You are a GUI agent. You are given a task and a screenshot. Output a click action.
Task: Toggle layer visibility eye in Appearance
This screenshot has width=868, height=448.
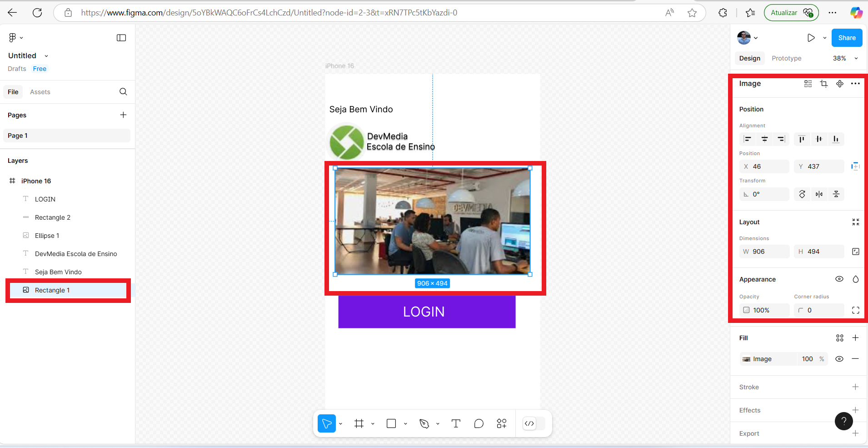(x=839, y=279)
